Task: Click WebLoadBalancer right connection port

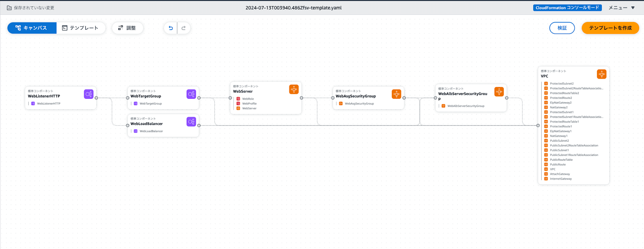Action: pyautogui.click(x=199, y=125)
